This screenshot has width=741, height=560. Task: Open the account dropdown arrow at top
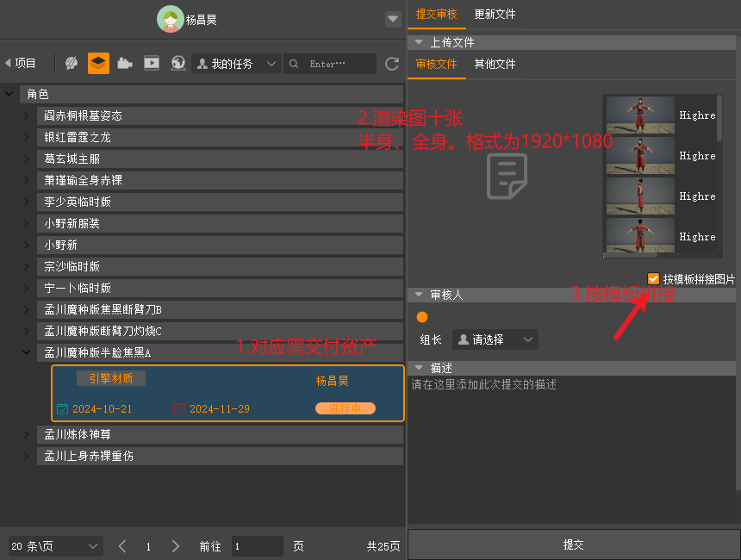[x=393, y=19]
